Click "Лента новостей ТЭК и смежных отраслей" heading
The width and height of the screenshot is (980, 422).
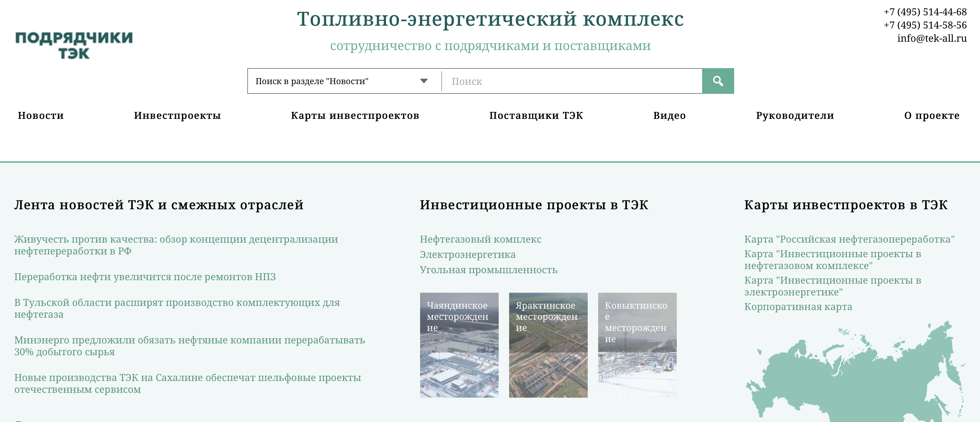click(159, 205)
